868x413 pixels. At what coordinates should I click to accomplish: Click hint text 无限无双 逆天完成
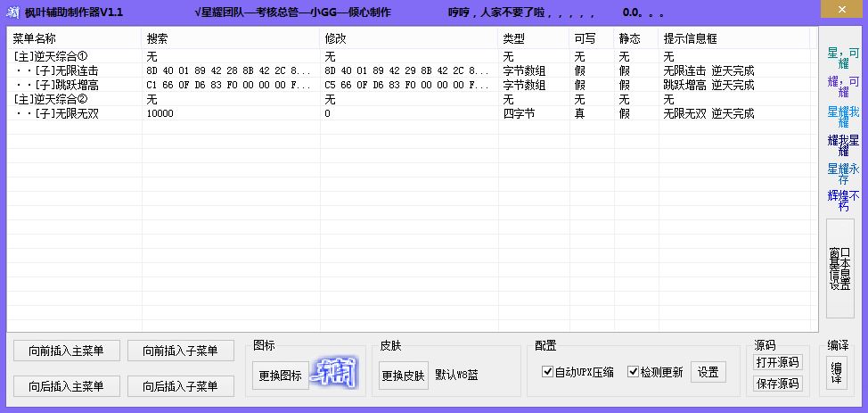tap(708, 113)
